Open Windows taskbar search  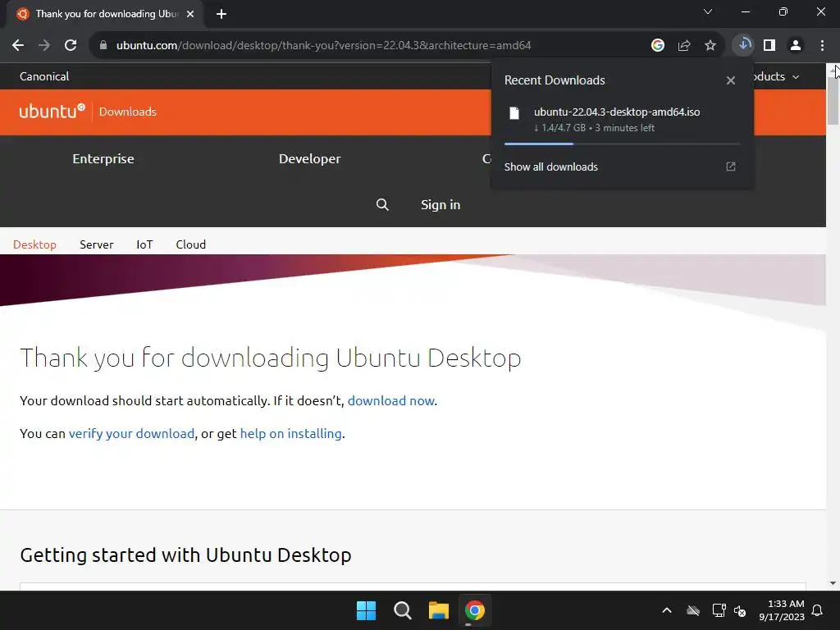tap(402, 610)
